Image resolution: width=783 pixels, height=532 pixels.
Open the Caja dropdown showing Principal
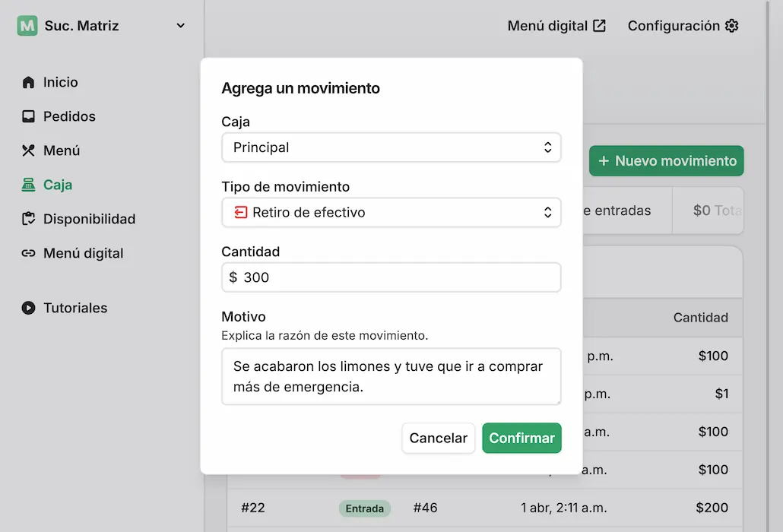coord(391,147)
